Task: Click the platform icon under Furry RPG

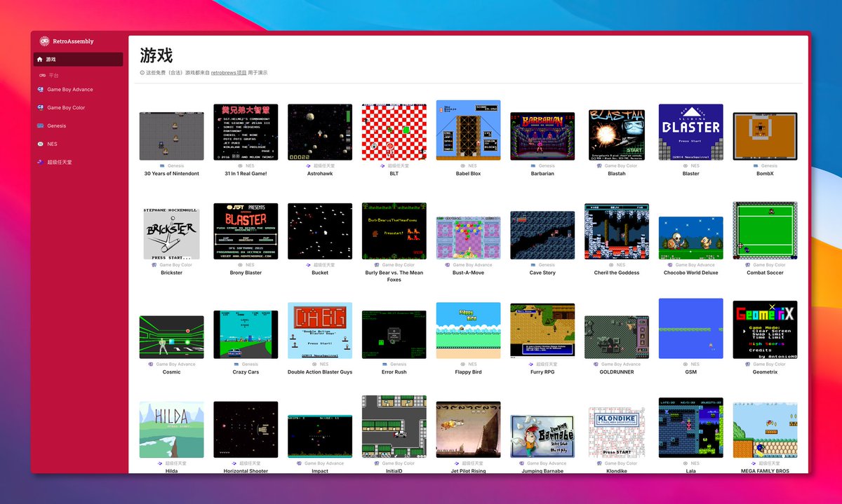Action: point(531,364)
